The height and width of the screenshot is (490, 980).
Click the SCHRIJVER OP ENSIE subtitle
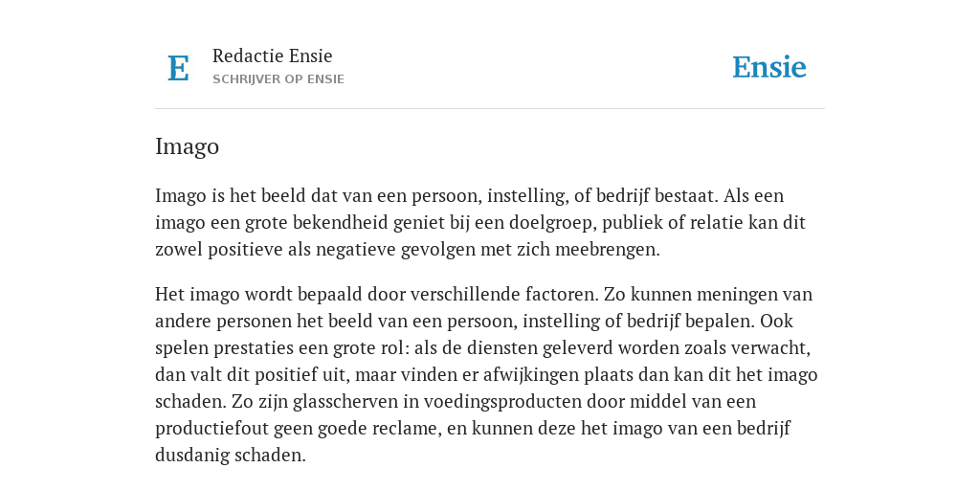278,79
